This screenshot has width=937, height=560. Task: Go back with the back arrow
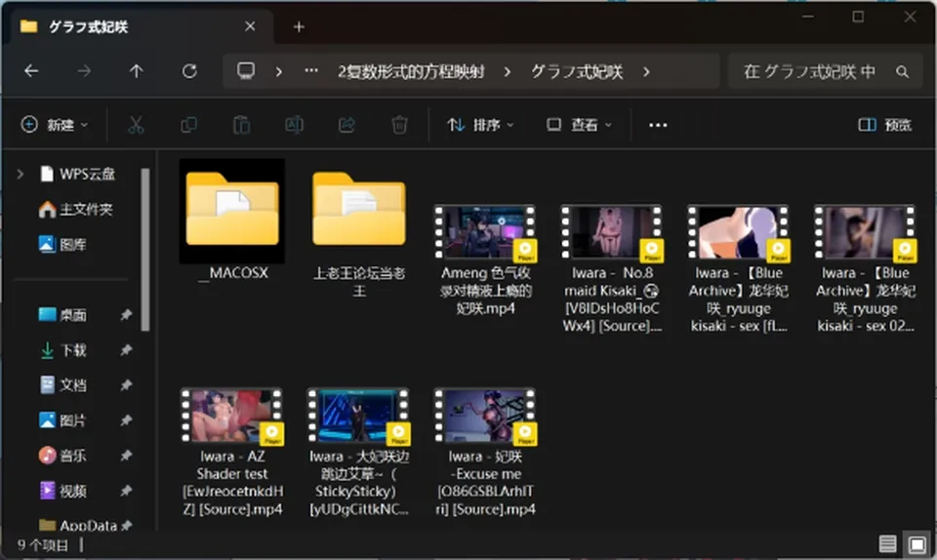(x=31, y=71)
